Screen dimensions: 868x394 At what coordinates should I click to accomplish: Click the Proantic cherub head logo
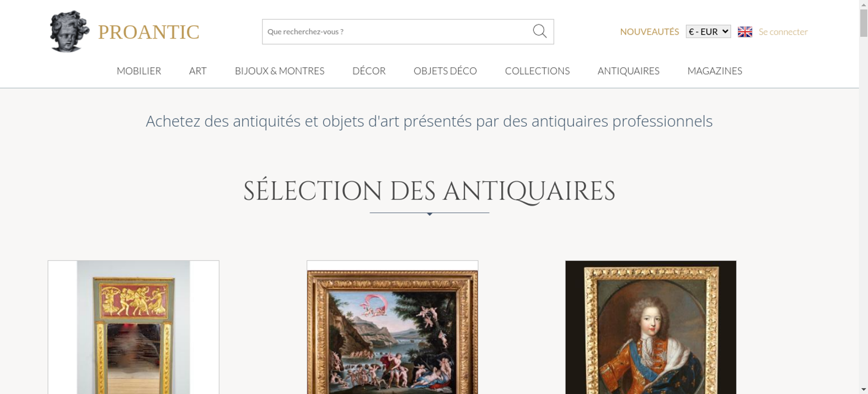pos(69,31)
